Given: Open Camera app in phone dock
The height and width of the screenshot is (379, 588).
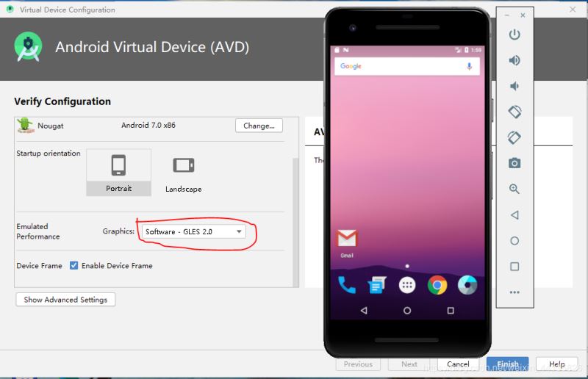Looking at the screenshot, I should point(467,285).
